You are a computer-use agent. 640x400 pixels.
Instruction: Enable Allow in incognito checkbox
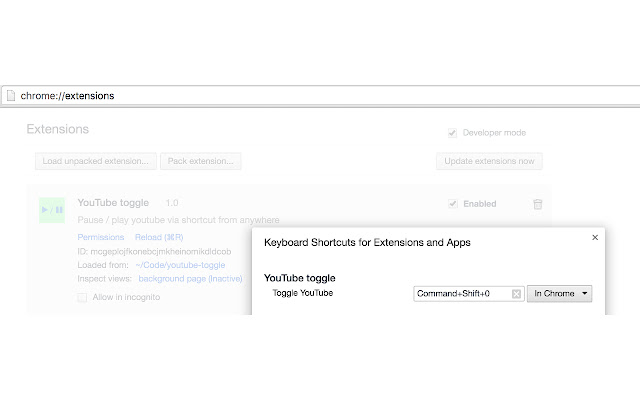[x=82, y=297]
